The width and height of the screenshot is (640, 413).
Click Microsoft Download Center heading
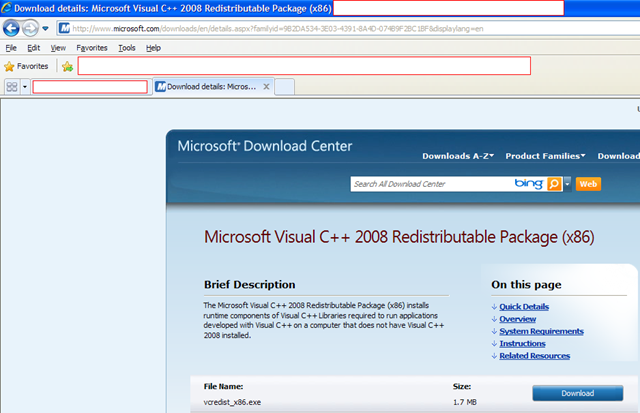pyautogui.click(x=264, y=146)
